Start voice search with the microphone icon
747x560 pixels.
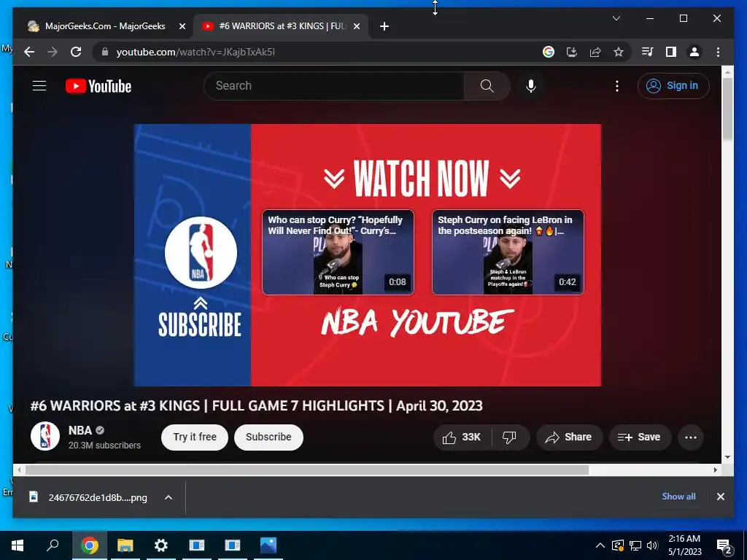pos(531,86)
